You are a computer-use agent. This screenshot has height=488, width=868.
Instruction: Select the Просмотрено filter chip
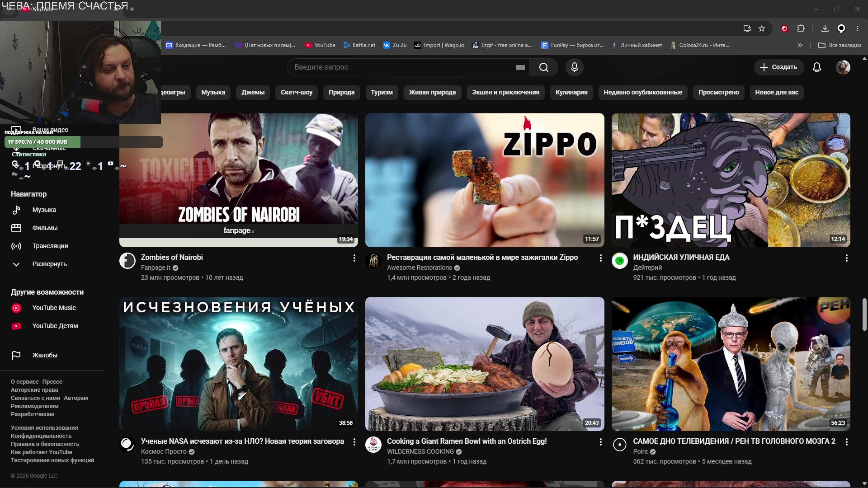(718, 92)
